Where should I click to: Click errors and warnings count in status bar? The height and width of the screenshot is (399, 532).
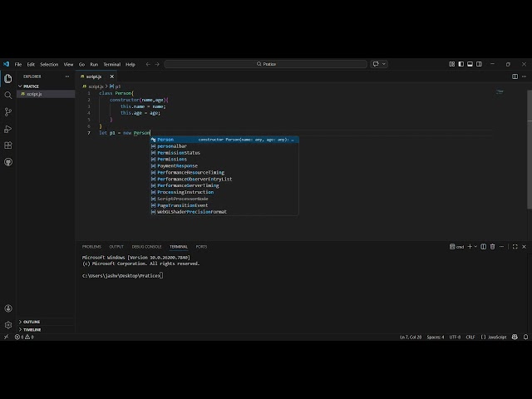tap(24, 337)
